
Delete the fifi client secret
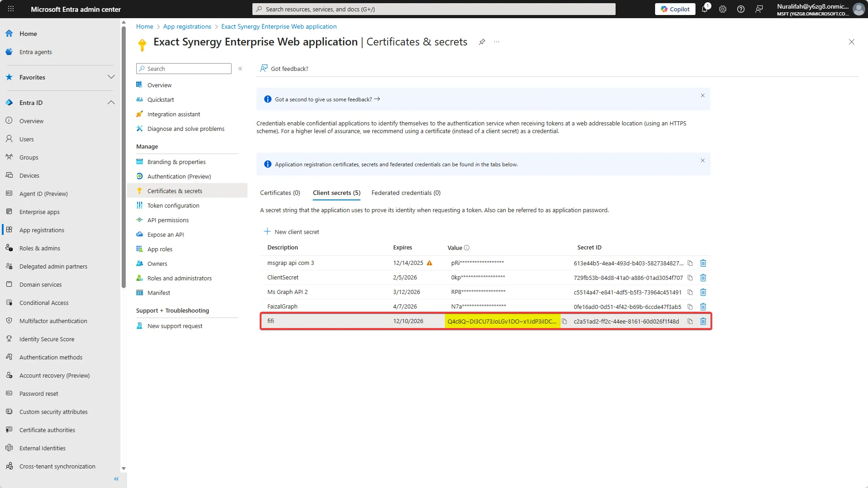703,321
